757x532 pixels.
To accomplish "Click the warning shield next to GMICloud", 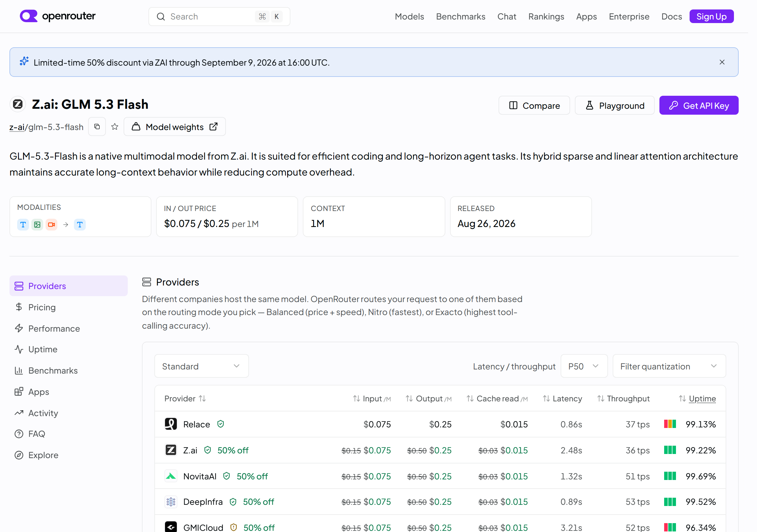I will [x=233, y=527].
